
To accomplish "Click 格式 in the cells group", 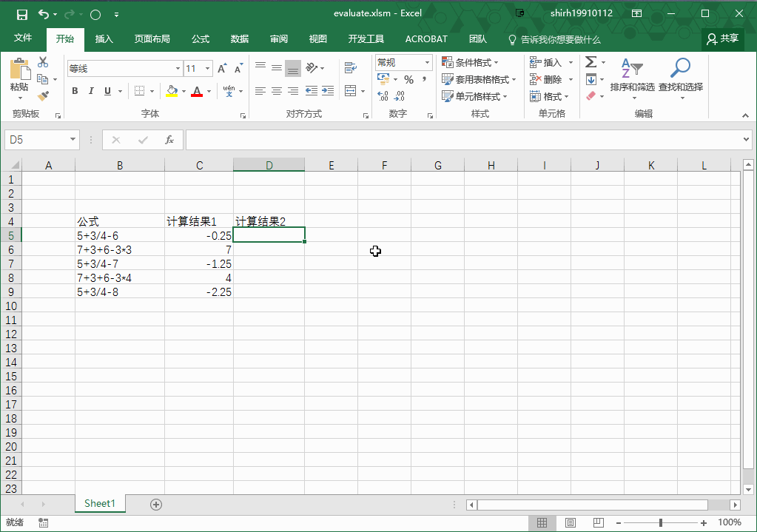I will (549, 96).
